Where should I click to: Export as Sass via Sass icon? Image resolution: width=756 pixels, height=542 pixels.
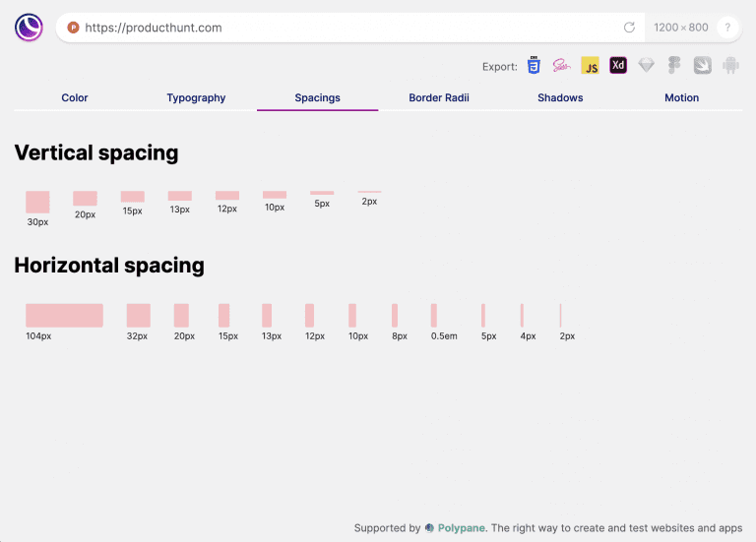[x=561, y=65]
